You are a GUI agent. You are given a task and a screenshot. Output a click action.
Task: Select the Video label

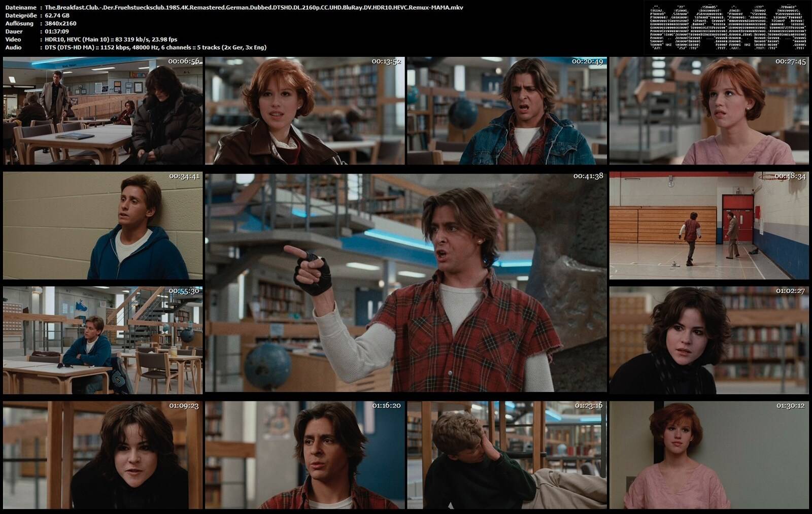(13, 39)
